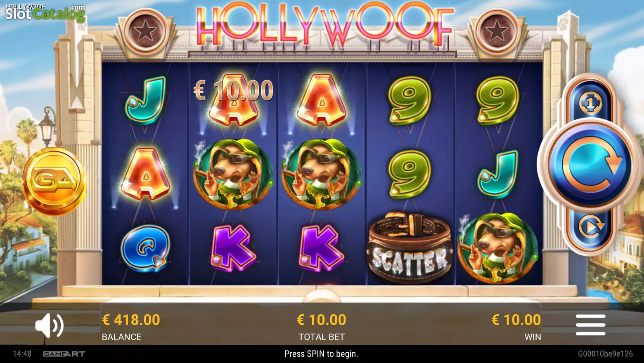Select the blue Q symbol
Screen dimensions: 644x363
[145, 248]
